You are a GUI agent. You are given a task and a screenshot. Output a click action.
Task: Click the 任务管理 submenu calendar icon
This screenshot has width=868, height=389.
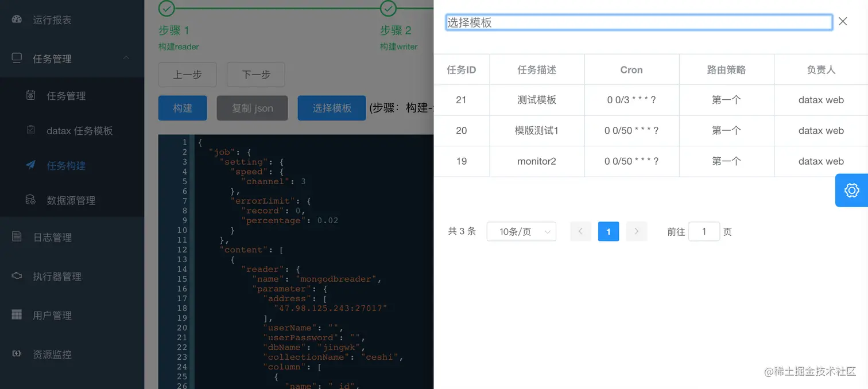tap(31, 95)
